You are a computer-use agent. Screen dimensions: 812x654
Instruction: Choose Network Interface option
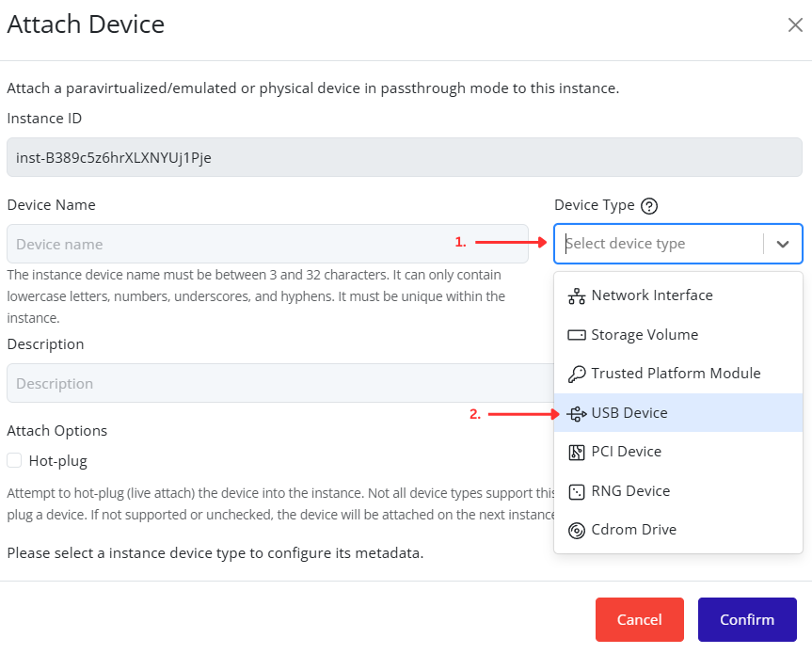coord(677,295)
